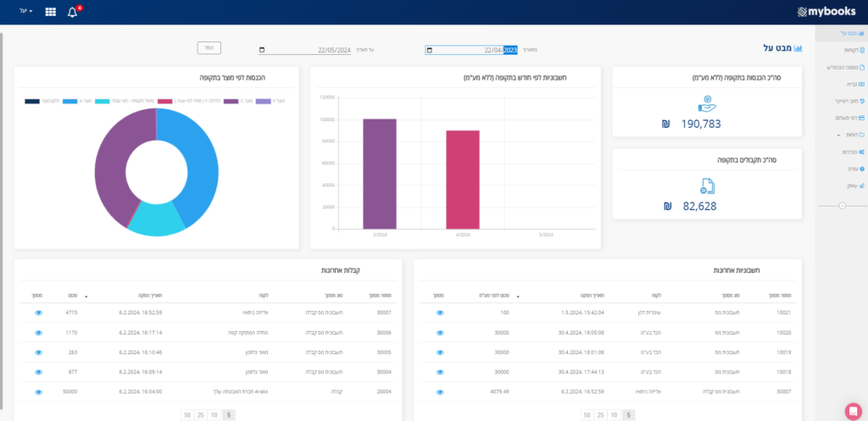Screen dimensions: 868x421
Task: Toggle תיקון מוצר dark-blue legend swatch
Action: click(33, 102)
